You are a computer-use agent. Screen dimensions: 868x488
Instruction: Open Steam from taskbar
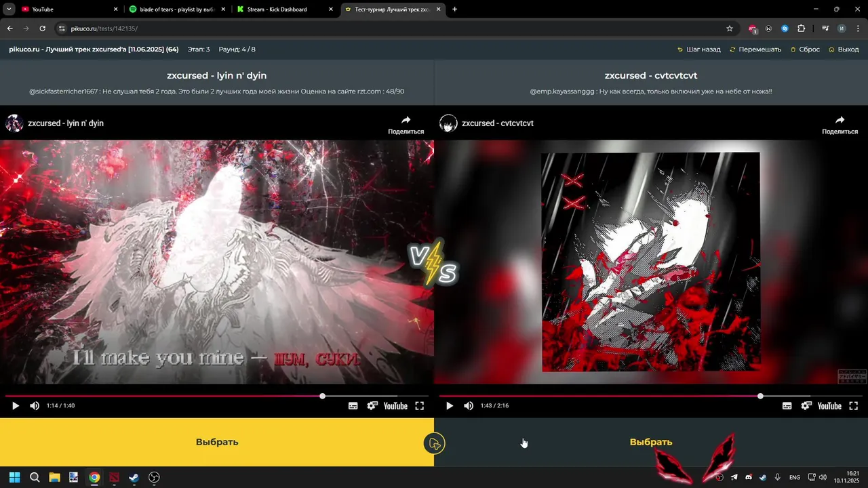point(134,477)
